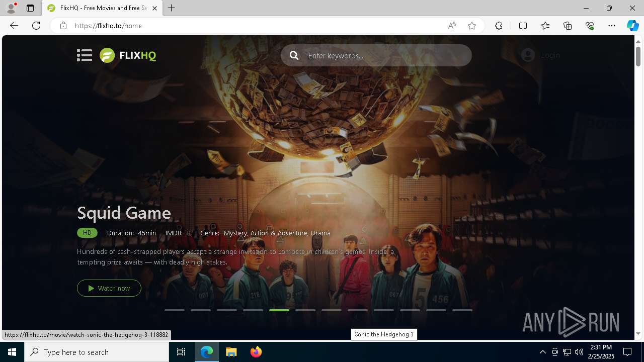Select the fourth carousel slide indicator

(253, 310)
